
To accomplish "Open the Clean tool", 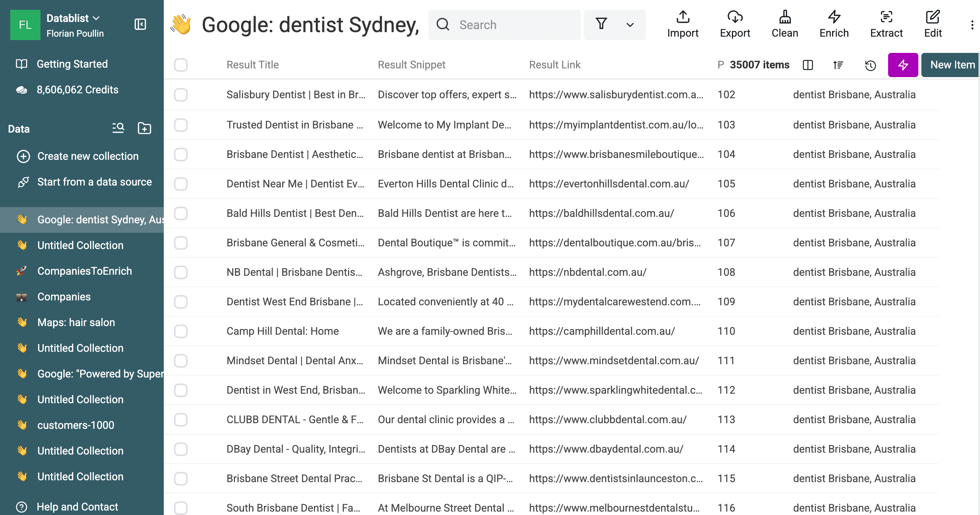I will 785,23.
